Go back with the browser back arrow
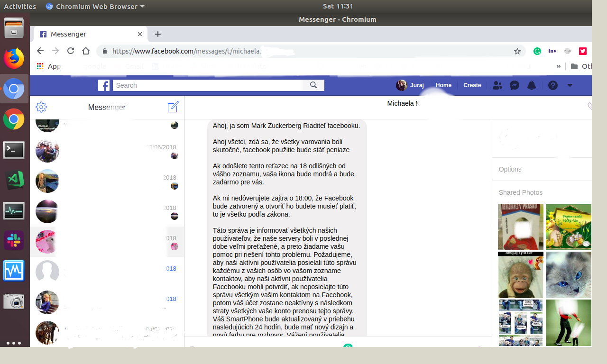Screen dimensions: 607x364 40,51
